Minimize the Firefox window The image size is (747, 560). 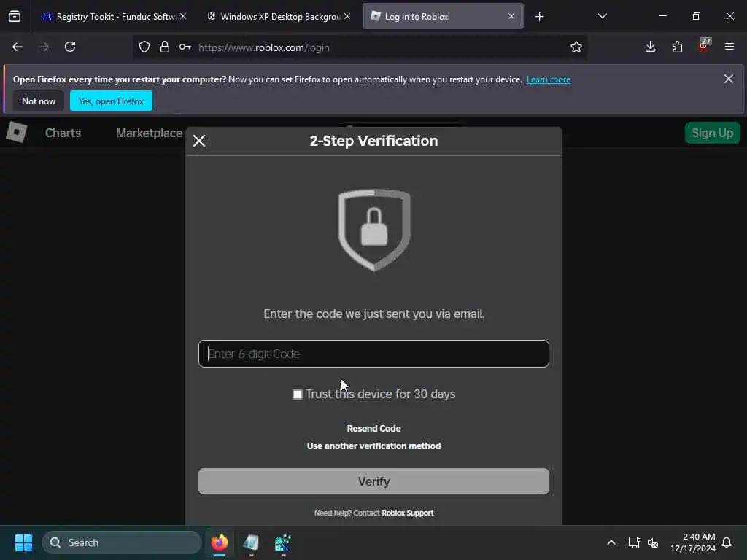pyautogui.click(x=662, y=16)
